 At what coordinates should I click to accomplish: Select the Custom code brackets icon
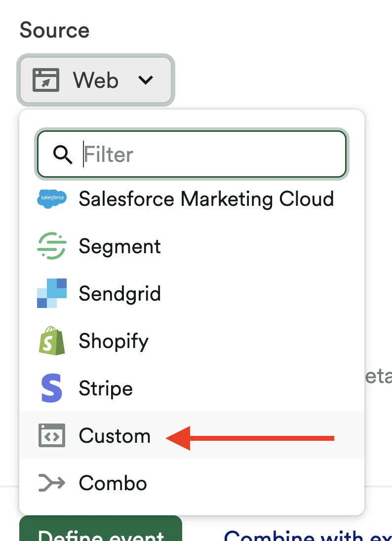pyautogui.click(x=51, y=435)
